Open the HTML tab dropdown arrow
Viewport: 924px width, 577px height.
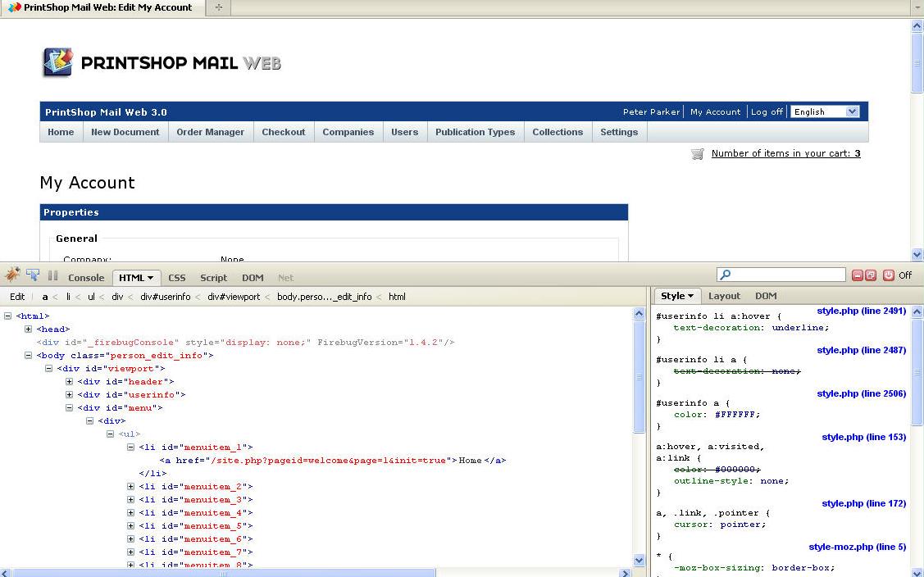point(150,278)
